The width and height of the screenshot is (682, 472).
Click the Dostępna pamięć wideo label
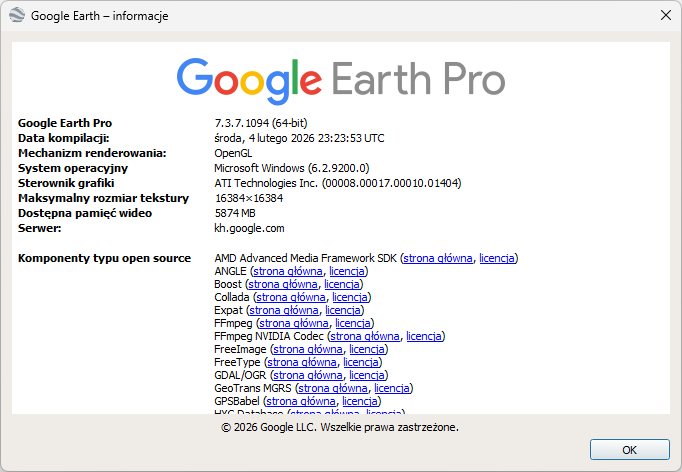click(x=85, y=213)
